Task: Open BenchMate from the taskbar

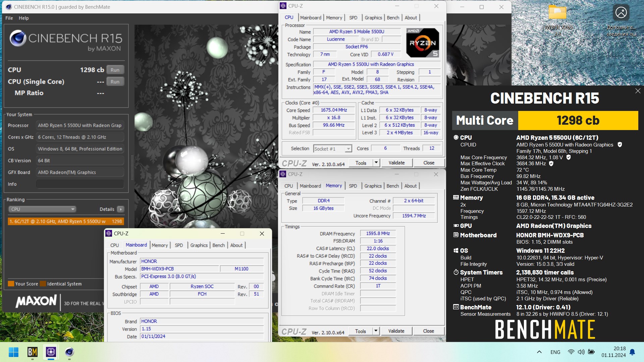Action: (x=32, y=352)
